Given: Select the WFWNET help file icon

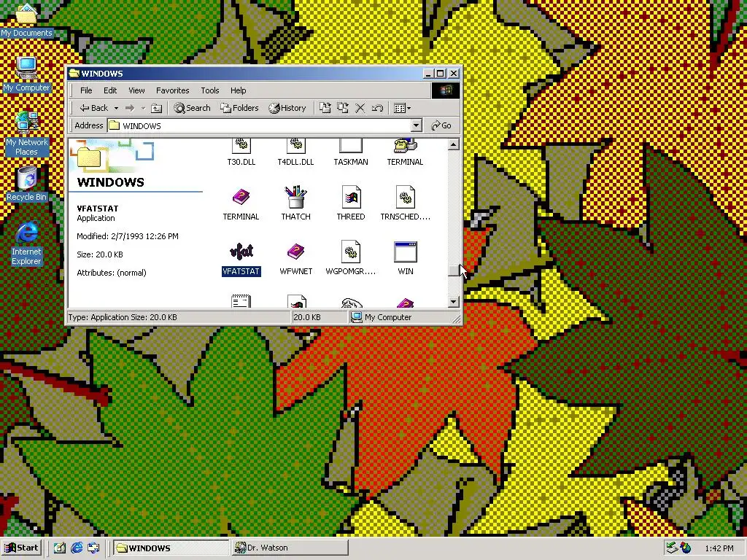Looking at the screenshot, I should [x=296, y=252].
